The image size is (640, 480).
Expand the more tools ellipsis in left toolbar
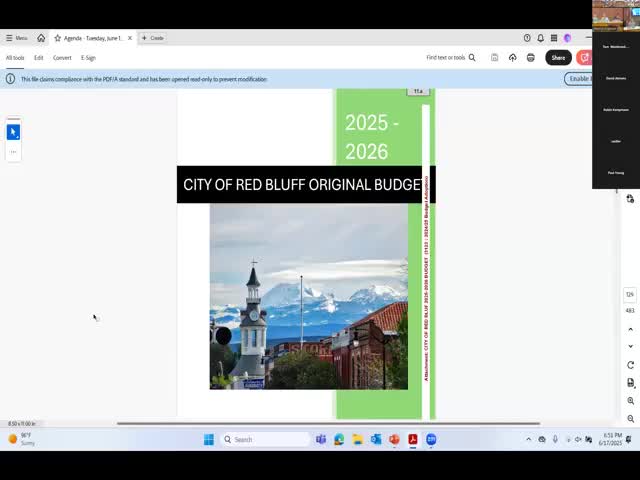click(x=13, y=152)
